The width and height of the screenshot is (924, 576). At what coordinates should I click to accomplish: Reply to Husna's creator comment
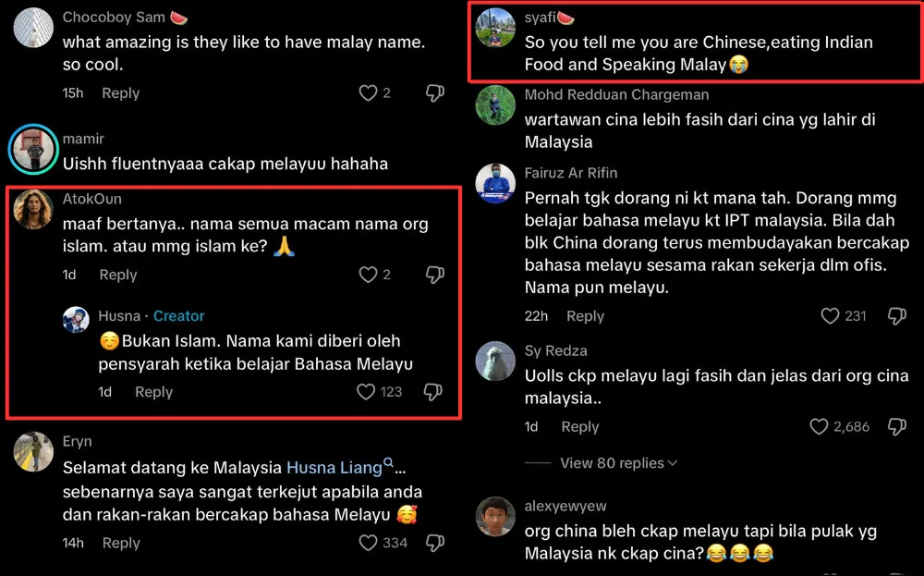click(153, 392)
